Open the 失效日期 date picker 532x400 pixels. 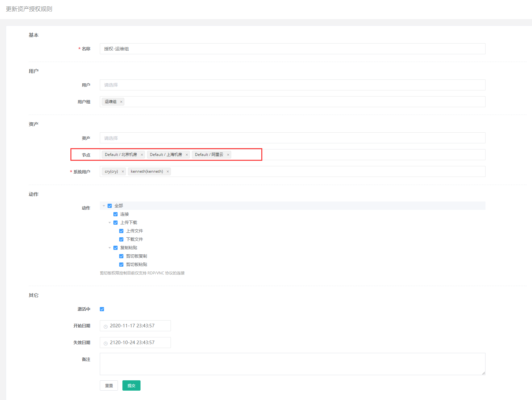[135, 343]
